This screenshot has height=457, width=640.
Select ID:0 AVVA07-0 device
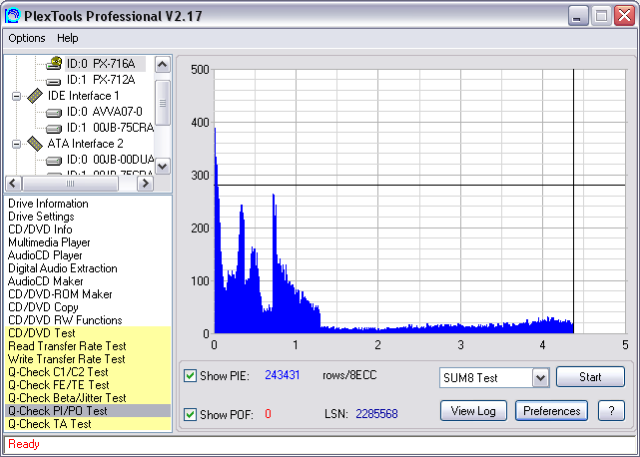[104, 112]
